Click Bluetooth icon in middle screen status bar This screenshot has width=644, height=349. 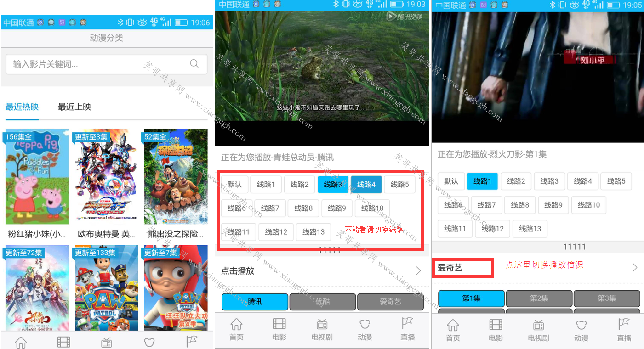336,5
